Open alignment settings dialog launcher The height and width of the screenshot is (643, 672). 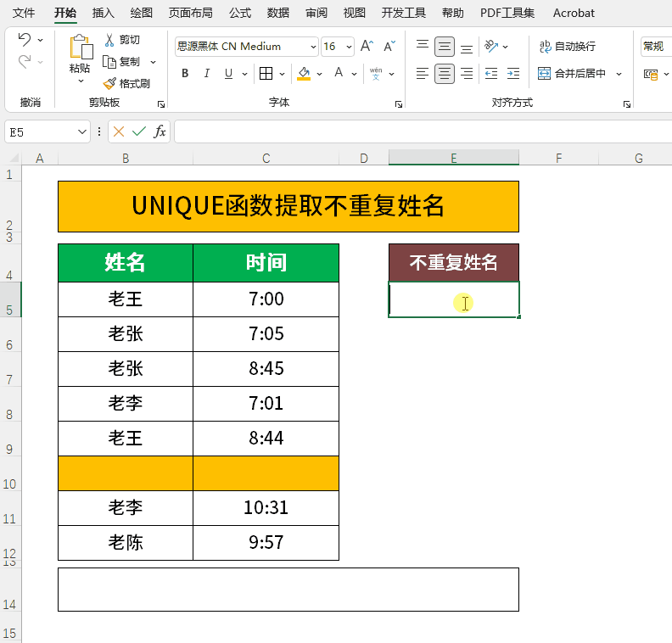pyautogui.click(x=626, y=104)
